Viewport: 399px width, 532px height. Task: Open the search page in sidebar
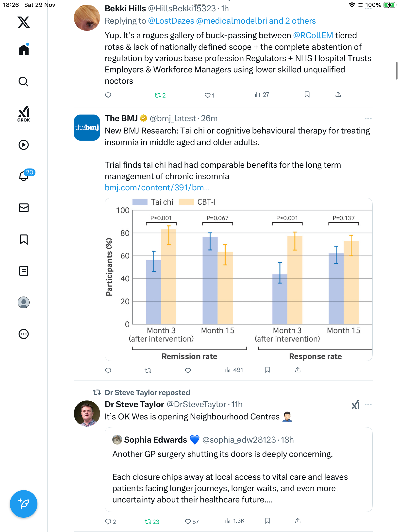24,82
